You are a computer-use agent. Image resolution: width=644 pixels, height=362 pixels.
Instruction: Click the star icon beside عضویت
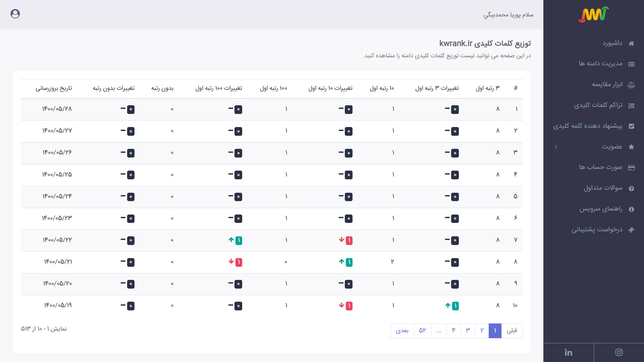point(631,147)
